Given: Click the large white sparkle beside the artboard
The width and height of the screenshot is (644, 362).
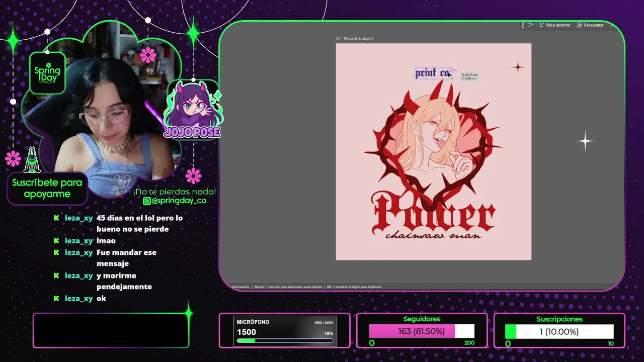Looking at the screenshot, I should click(586, 141).
